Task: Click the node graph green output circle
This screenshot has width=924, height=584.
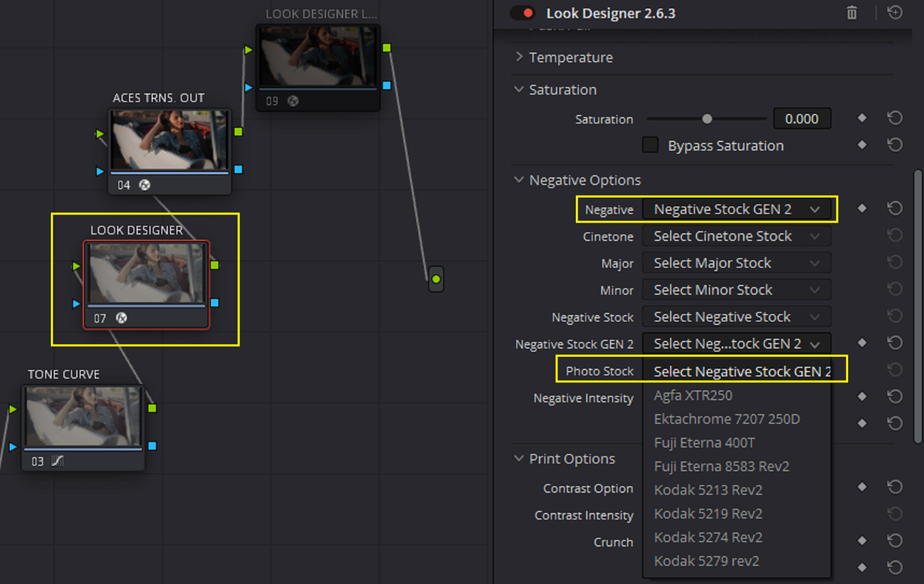Action: (x=436, y=279)
